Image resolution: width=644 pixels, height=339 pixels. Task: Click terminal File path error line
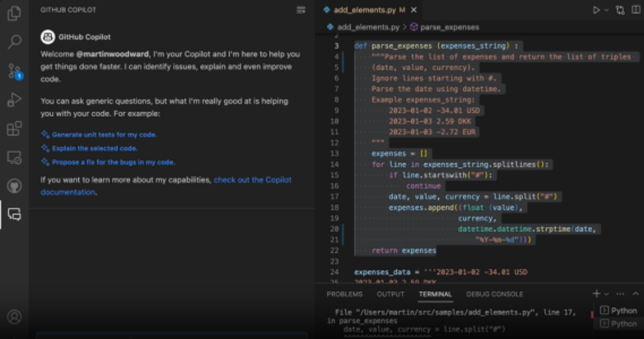click(x=455, y=312)
